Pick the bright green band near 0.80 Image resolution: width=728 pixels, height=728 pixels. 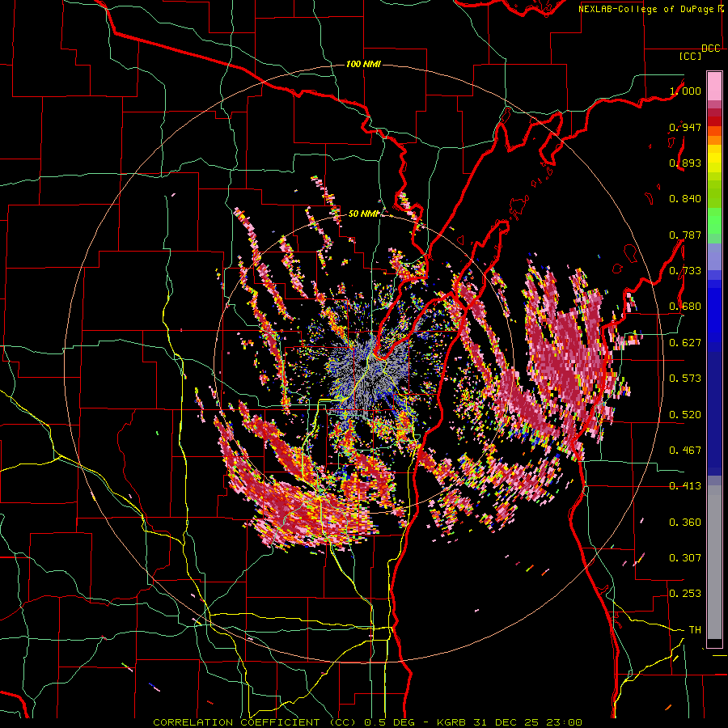coord(714,222)
